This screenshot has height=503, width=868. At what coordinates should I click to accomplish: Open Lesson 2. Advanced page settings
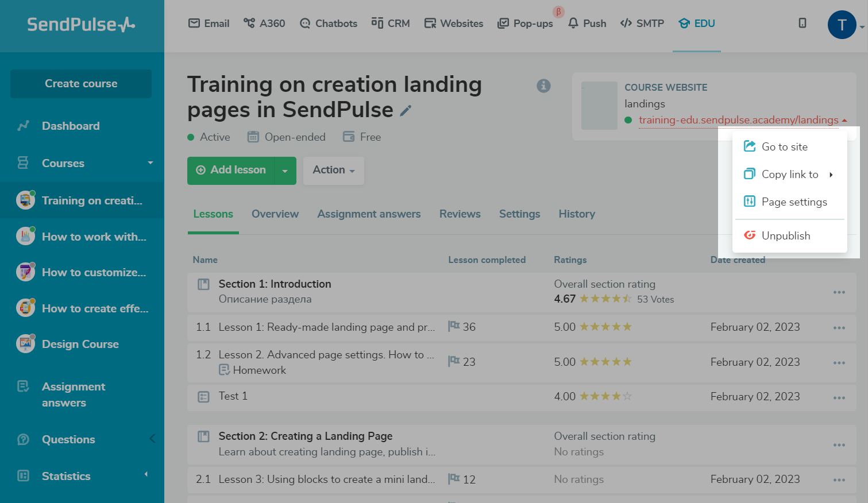point(326,355)
